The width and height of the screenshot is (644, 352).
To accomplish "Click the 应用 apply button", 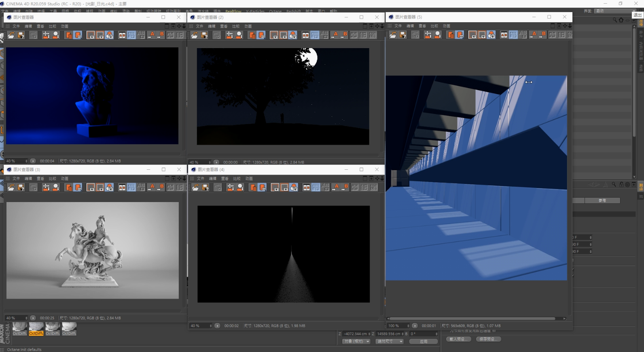I will pos(424,341).
